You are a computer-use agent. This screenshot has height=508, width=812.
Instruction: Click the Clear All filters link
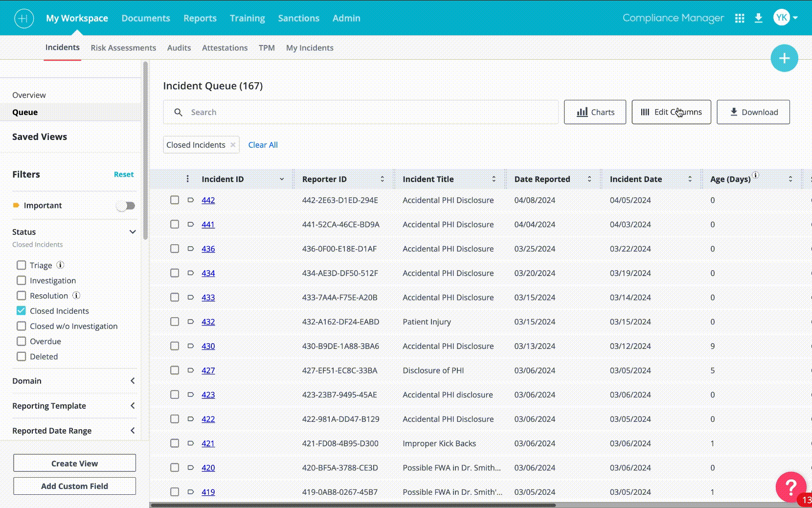click(263, 145)
